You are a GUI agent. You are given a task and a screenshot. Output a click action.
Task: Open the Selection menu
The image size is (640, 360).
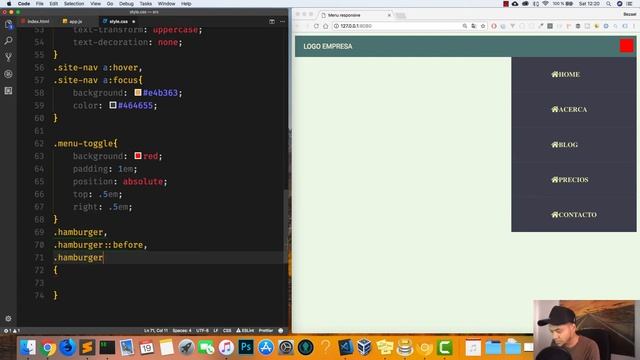click(74, 4)
